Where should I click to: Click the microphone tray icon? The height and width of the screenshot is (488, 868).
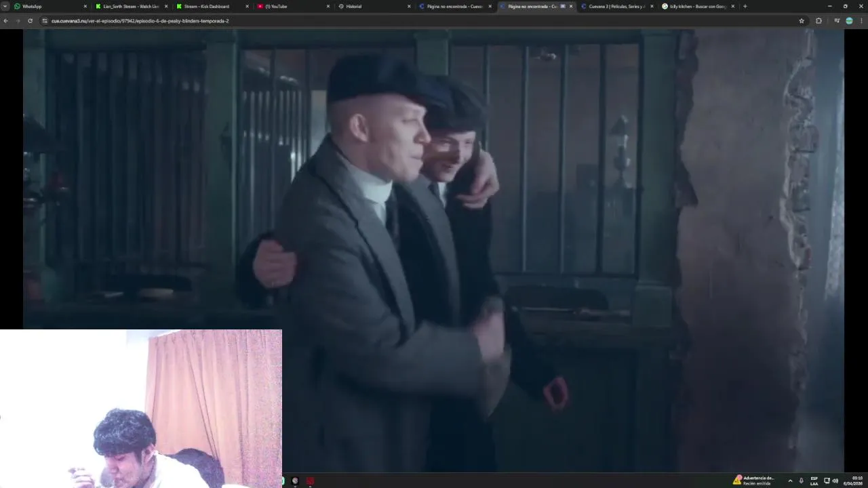[802, 481]
